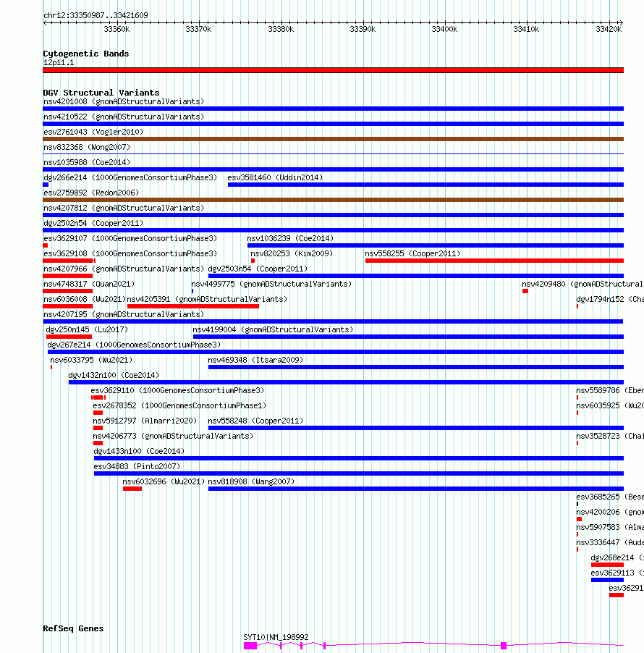Image resolution: width=644 pixels, height=653 pixels.
Task: Select esv3629107 1000Genomes variant label
Action: click(x=130, y=238)
